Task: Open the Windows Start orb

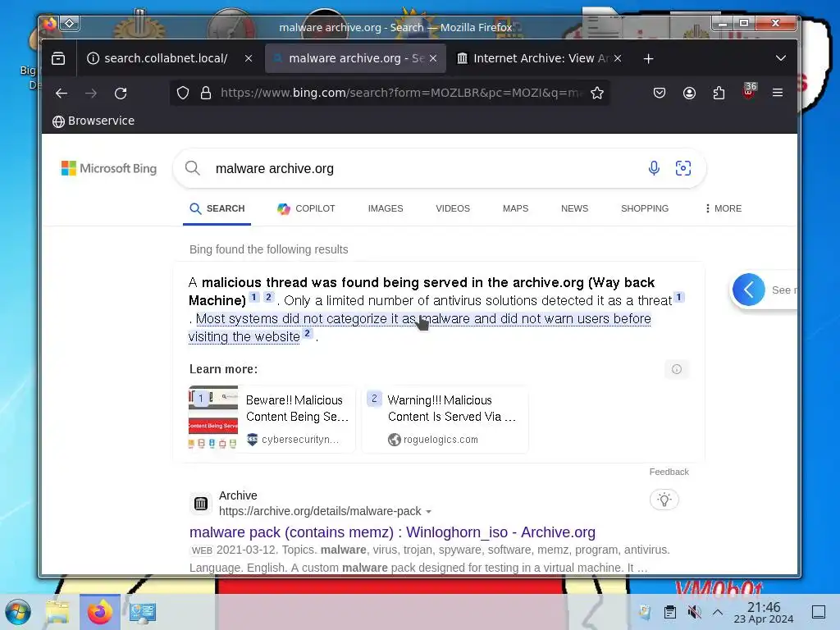Action: point(18,612)
